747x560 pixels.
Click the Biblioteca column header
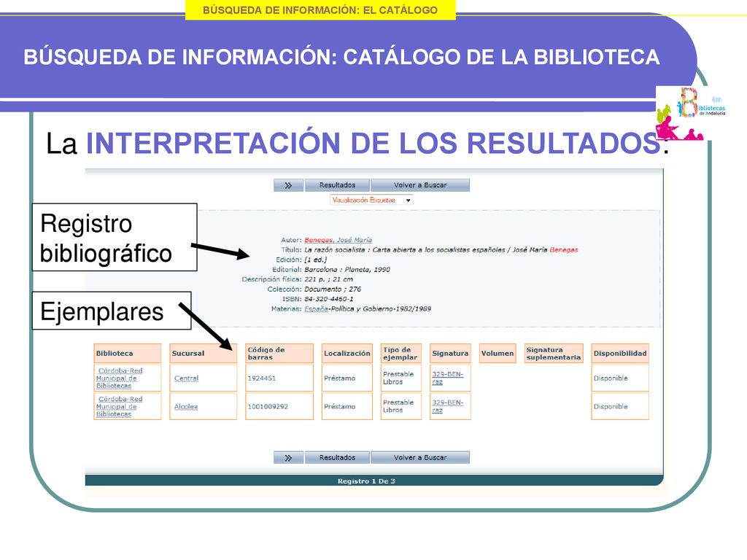click(128, 354)
